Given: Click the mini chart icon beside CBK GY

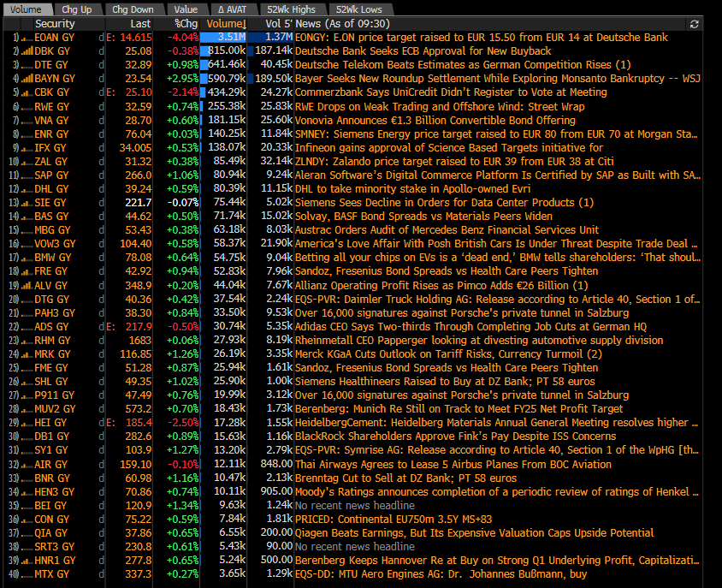Looking at the screenshot, I should 27,93.
